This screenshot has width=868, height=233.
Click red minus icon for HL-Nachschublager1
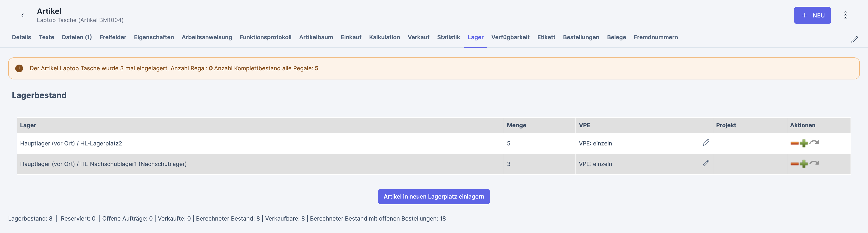pyautogui.click(x=794, y=164)
